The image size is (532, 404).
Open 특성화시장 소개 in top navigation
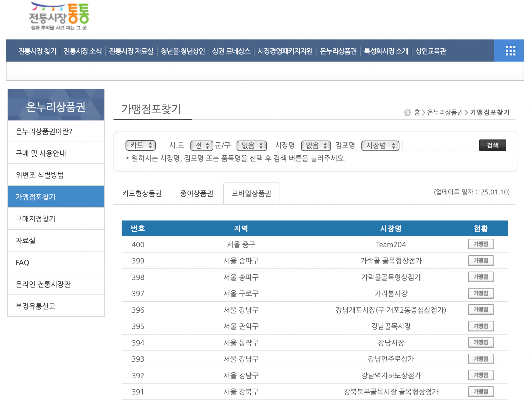click(x=386, y=51)
